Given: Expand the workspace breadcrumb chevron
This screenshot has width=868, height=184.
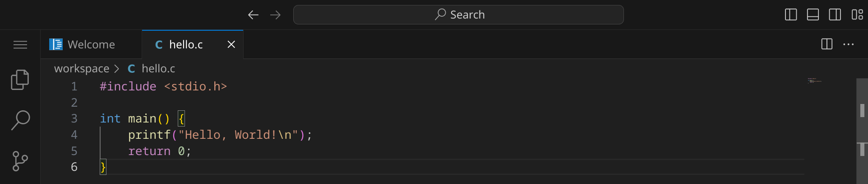Looking at the screenshot, I should (117, 69).
